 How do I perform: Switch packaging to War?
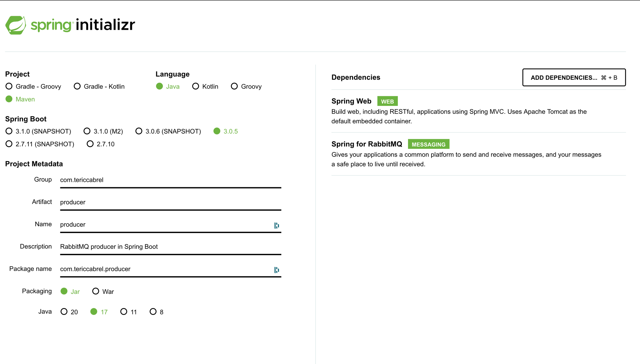tap(95, 291)
